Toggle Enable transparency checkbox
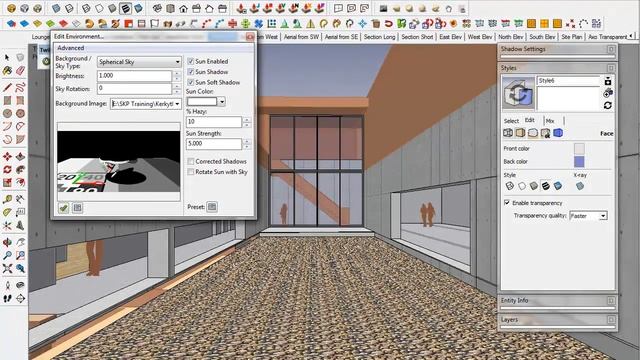 pyautogui.click(x=507, y=203)
